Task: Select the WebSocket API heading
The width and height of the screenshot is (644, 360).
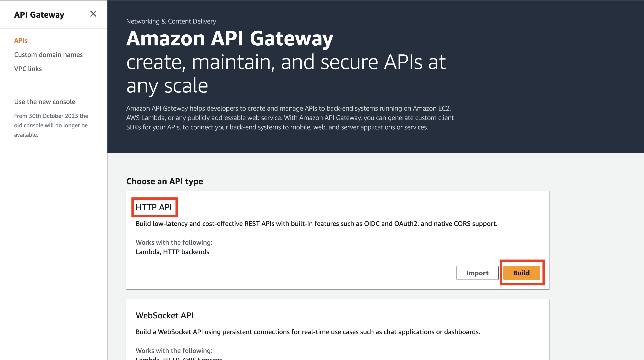Action: [x=164, y=315]
